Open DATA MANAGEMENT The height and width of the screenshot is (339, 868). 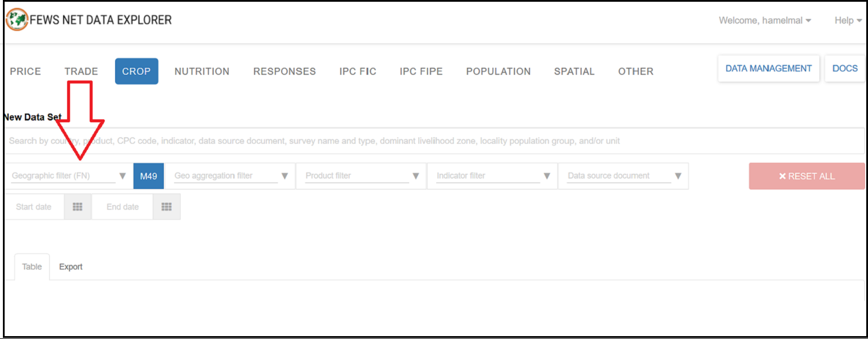click(768, 68)
